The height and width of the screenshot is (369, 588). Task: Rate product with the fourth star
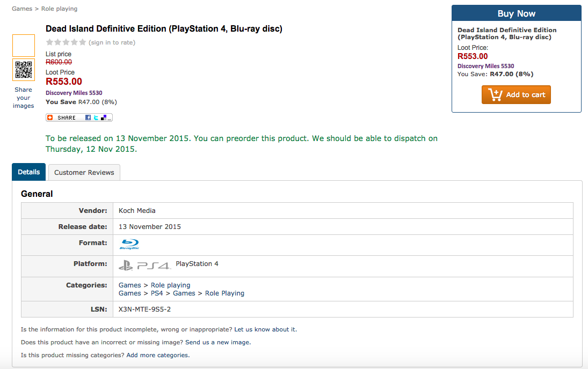click(x=74, y=42)
